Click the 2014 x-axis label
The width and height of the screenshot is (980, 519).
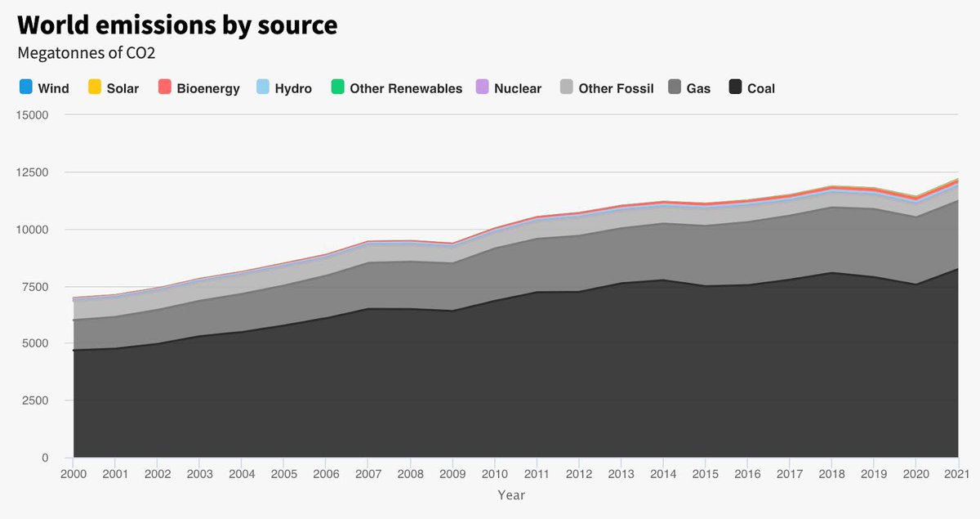pyautogui.click(x=663, y=473)
